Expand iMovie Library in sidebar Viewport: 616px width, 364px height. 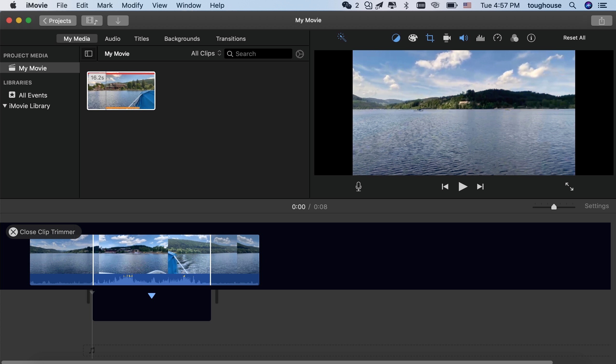[4, 106]
